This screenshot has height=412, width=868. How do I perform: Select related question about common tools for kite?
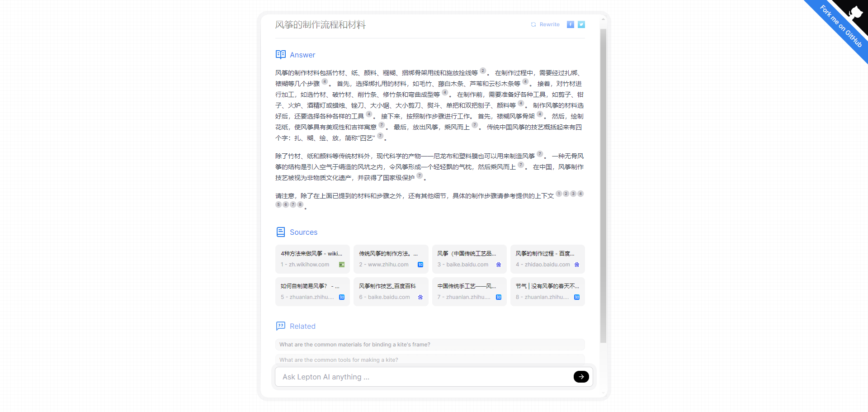click(430, 360)
